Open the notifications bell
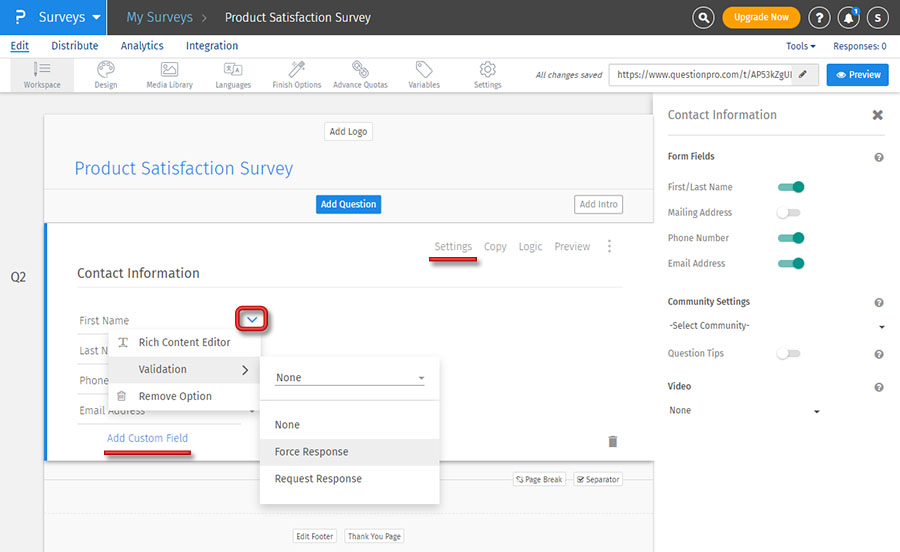This screenshot has height=552, width=900. tap(848, 17)
